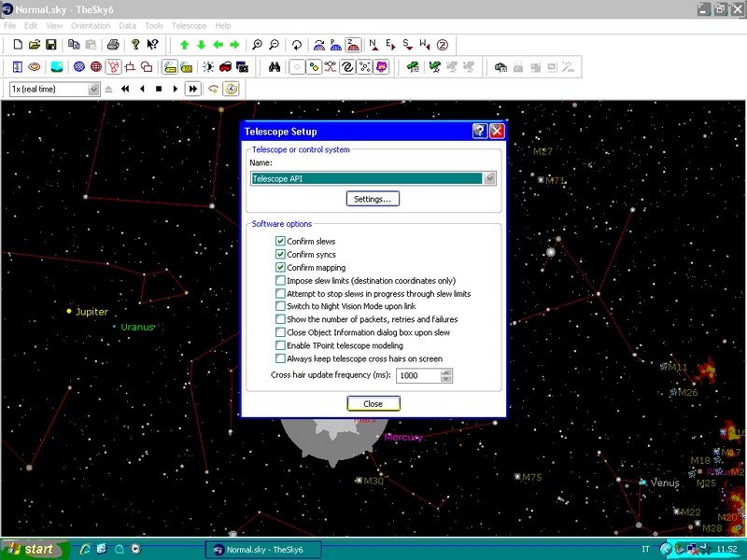Open the Windows Start menu
The image size is (747, 560).
(x=35, y=549)
